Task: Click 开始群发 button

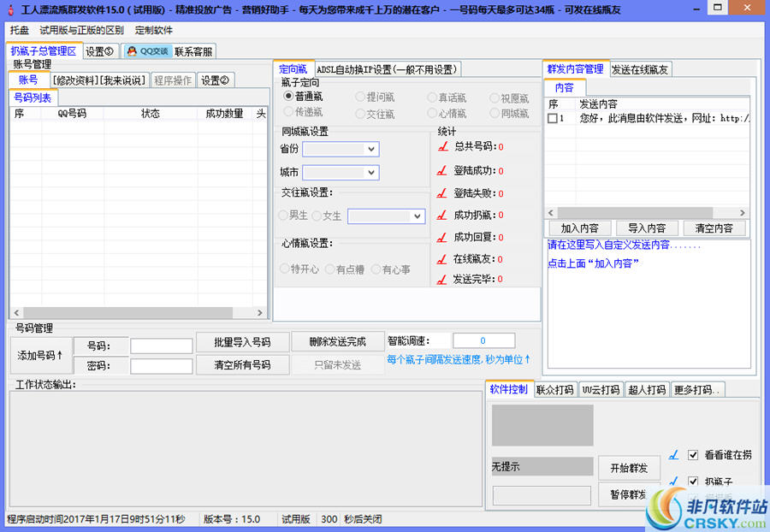Action: tap(629, 468)
